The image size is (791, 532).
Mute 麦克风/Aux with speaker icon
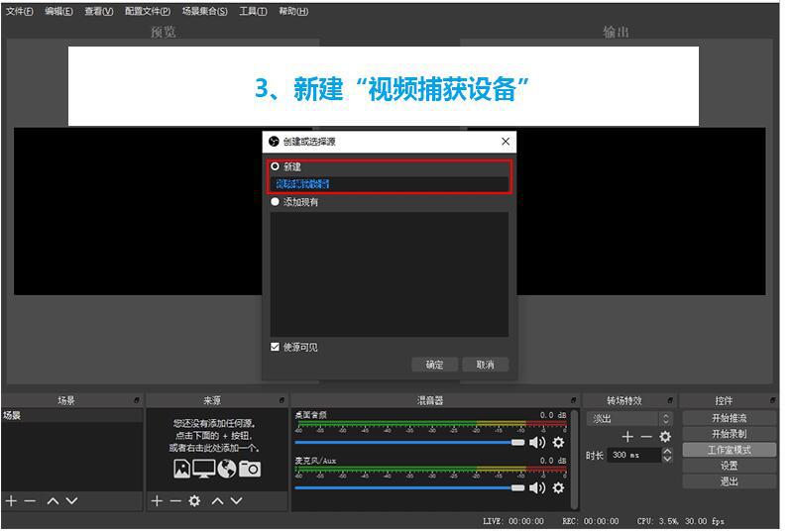537,487
